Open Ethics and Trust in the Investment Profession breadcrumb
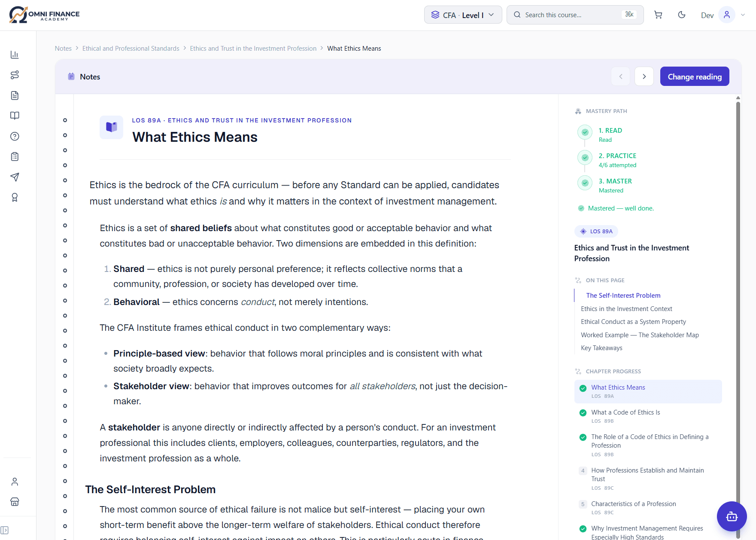This screenshot has height=540, width=756. (x=253, y=49)
